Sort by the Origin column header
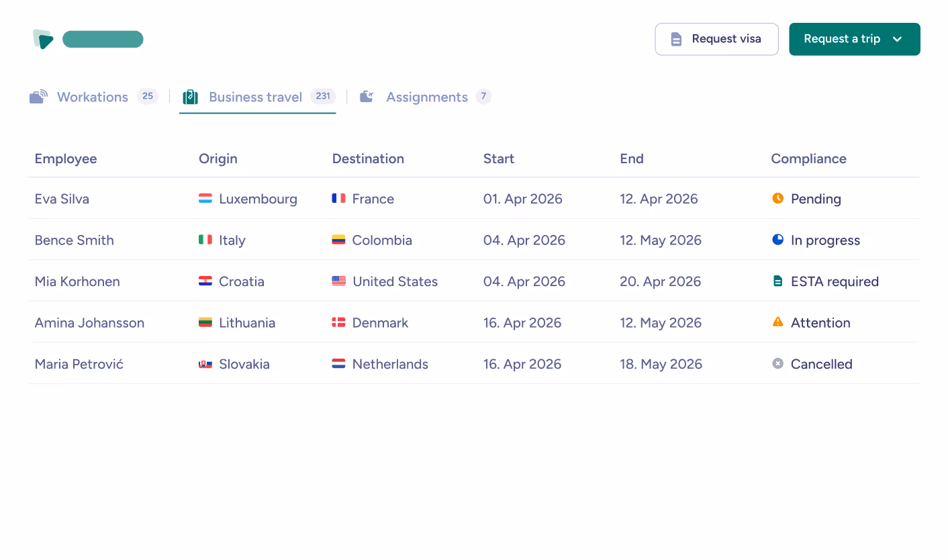The image size is (948, 560). (x=218, y=158)
